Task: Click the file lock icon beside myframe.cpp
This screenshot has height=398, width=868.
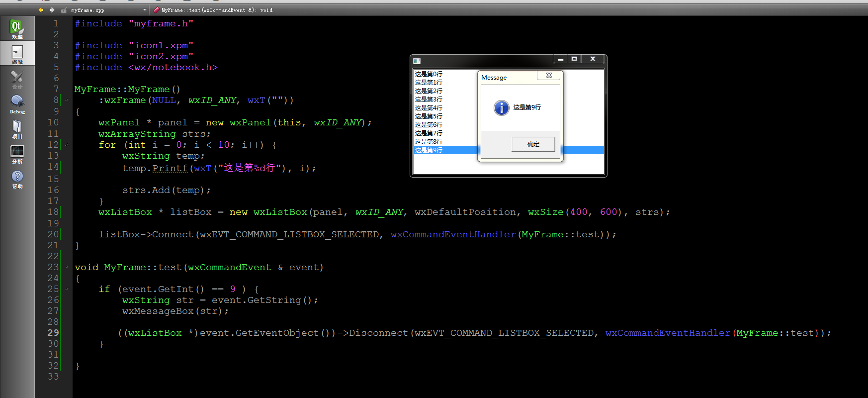Action: pos(64,10)
